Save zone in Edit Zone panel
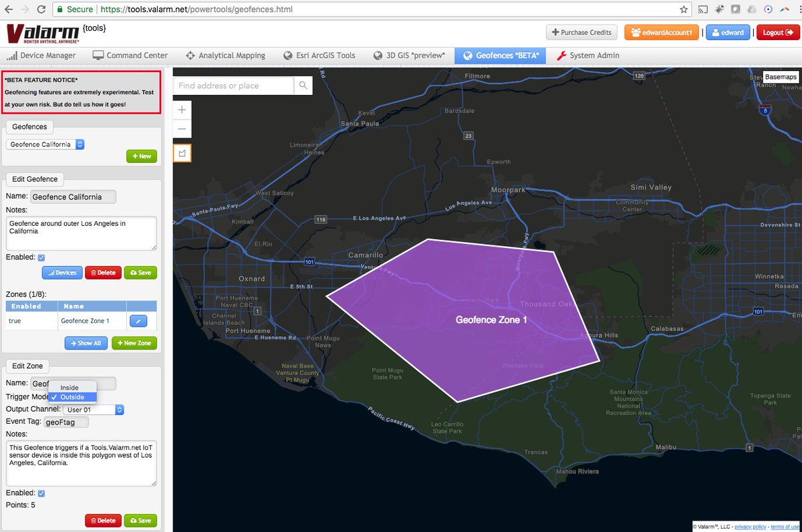802x532 pixels. 140,520
